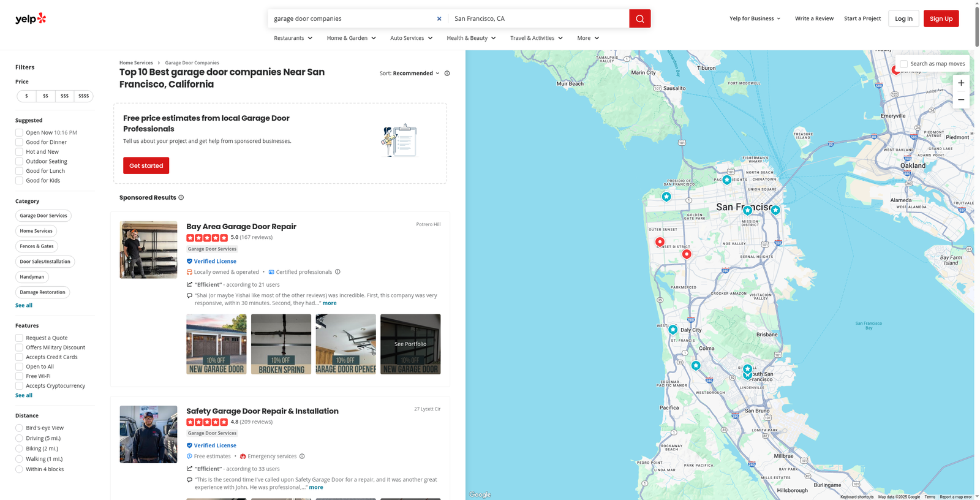Viewport: 980px width, 500px height.
Task: Open Broken Spring photo thumbnail
Action: point(281,344)
